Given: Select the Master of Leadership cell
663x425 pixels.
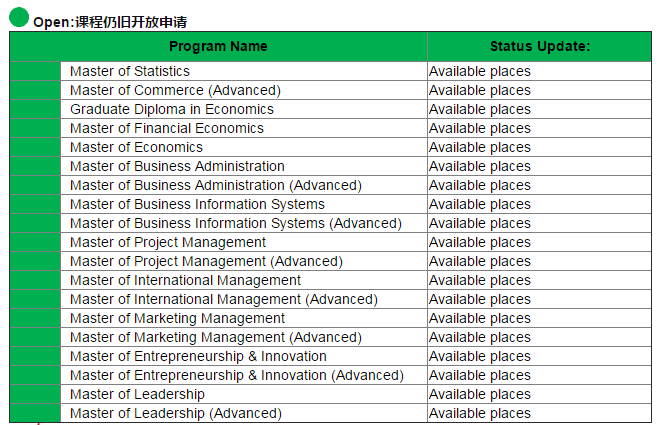Looking at the screenshot, I should (x=137, y=394).
